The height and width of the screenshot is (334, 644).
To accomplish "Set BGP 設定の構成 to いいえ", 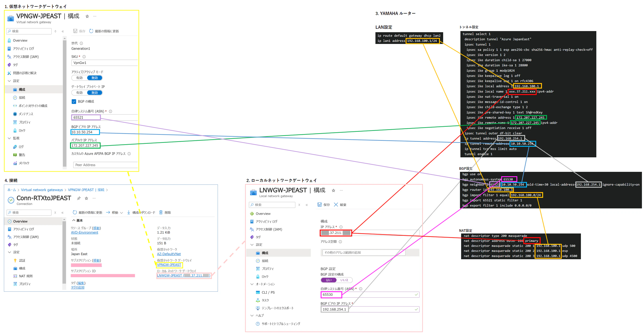I will [x=344, y=280].
